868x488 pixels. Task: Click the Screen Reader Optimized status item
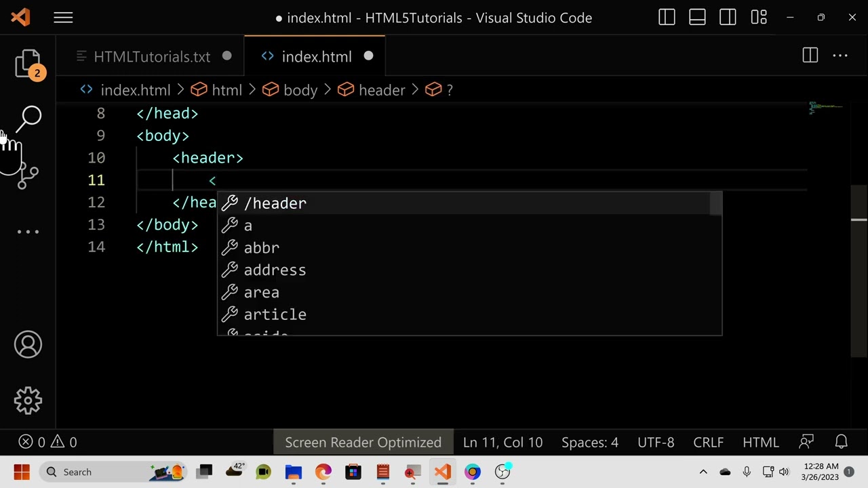[x=363, y=443]
